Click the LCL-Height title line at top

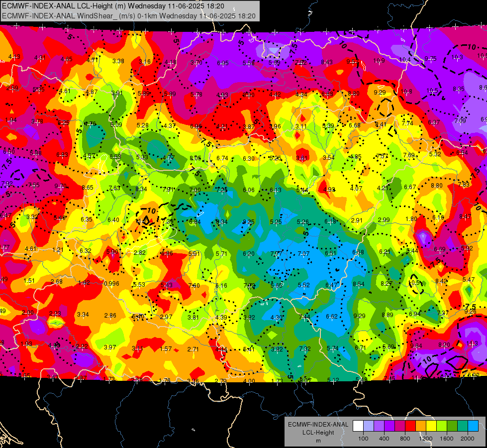113,6
